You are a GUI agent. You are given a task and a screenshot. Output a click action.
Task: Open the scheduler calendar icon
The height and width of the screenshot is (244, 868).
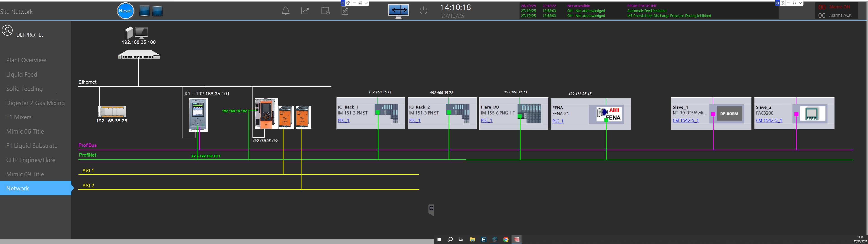[x=325, y=11]
